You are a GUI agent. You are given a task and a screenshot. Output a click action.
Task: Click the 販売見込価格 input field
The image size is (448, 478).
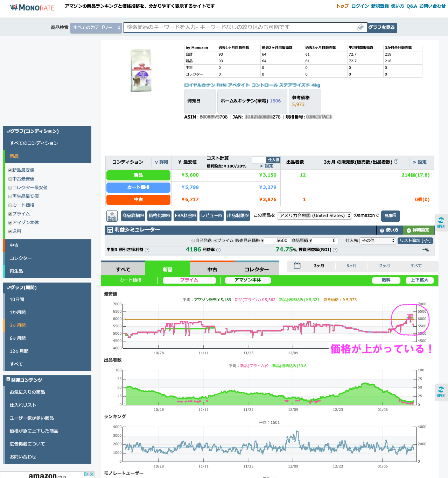276,241
